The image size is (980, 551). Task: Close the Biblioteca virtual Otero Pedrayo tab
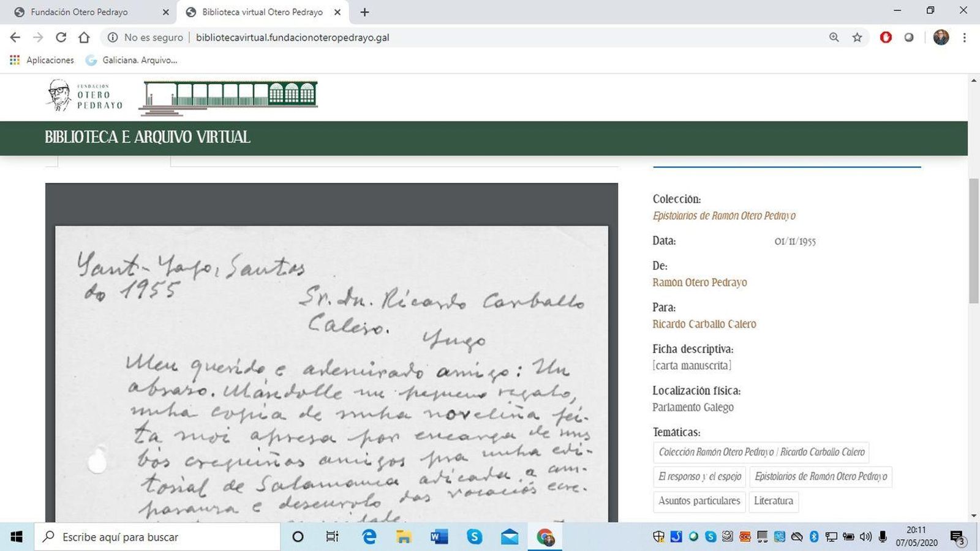(337, 12)
